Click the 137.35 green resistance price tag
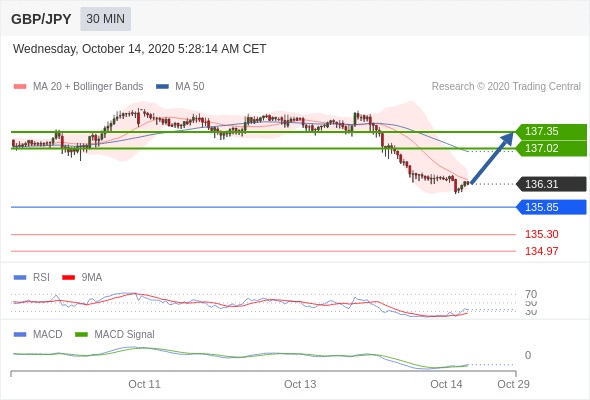Image resolution: width=590 pixels, height=400 pixels. 551,132
